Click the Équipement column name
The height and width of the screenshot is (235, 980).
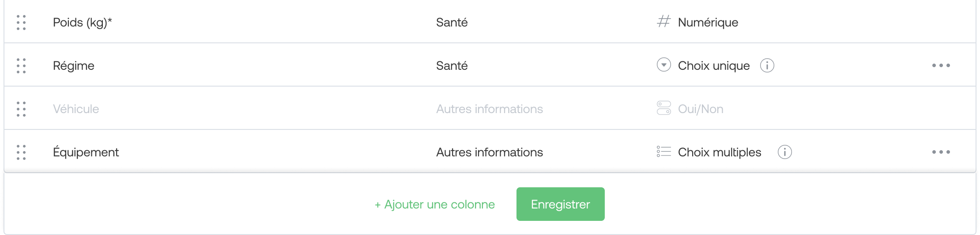pyautogui.click(x=86, y=152)
